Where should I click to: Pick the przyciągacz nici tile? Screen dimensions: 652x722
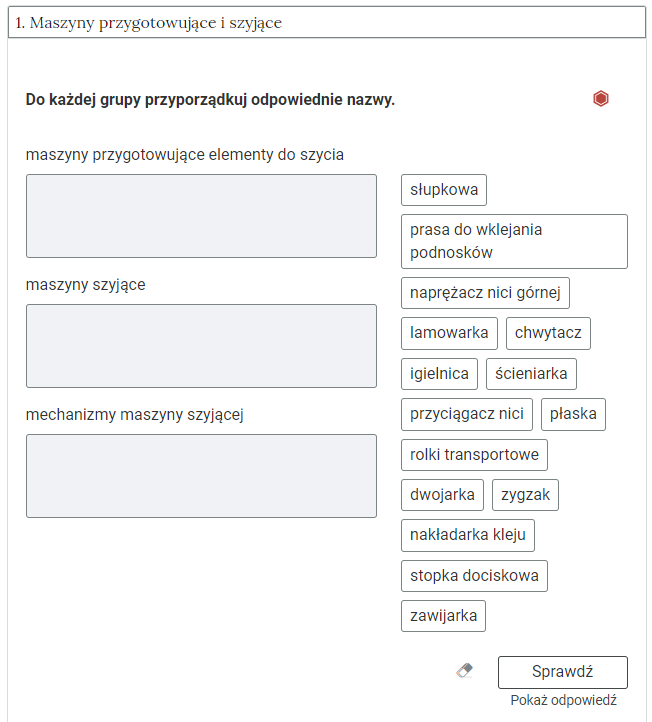[x=466, y=414]
